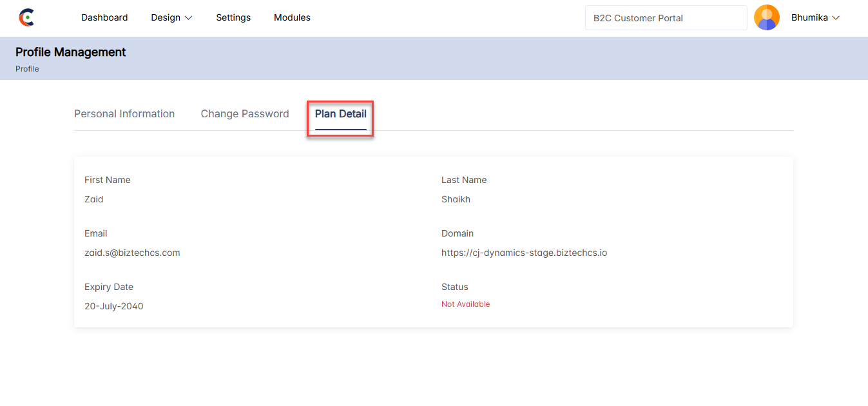The width and height of the screenshot is (868, 406).
Task: Click the user avatar icon
Action: tap(766, 17)
